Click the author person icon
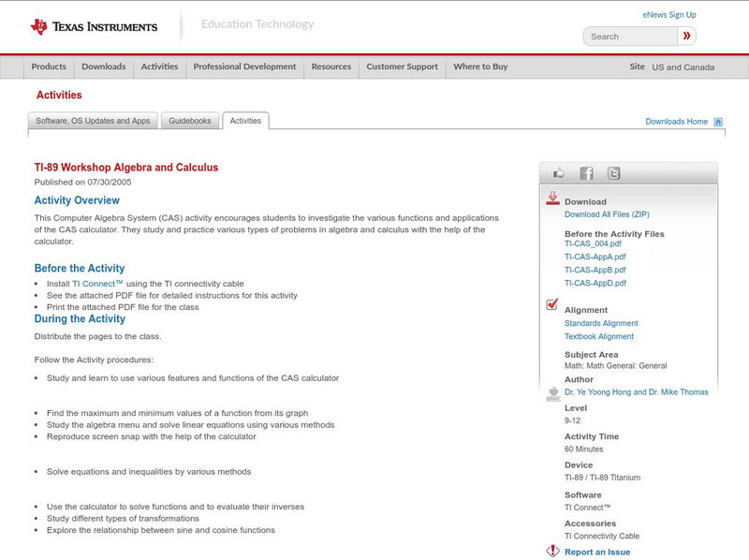This screenshot has height=560, width=749. (553, 393)
